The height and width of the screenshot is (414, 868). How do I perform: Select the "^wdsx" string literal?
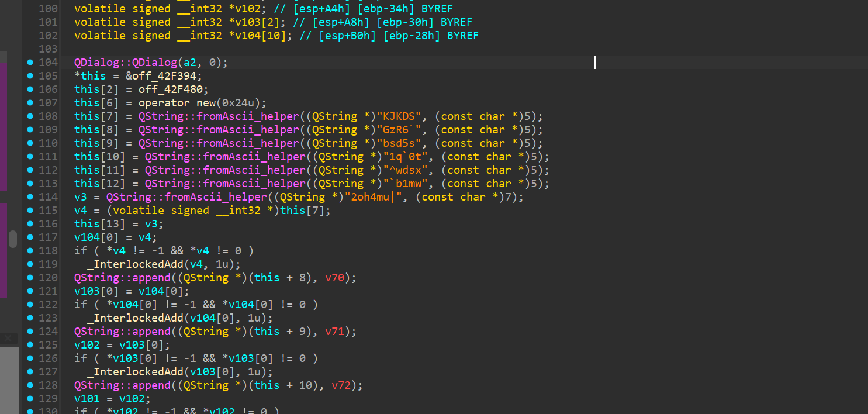[406, 170]
